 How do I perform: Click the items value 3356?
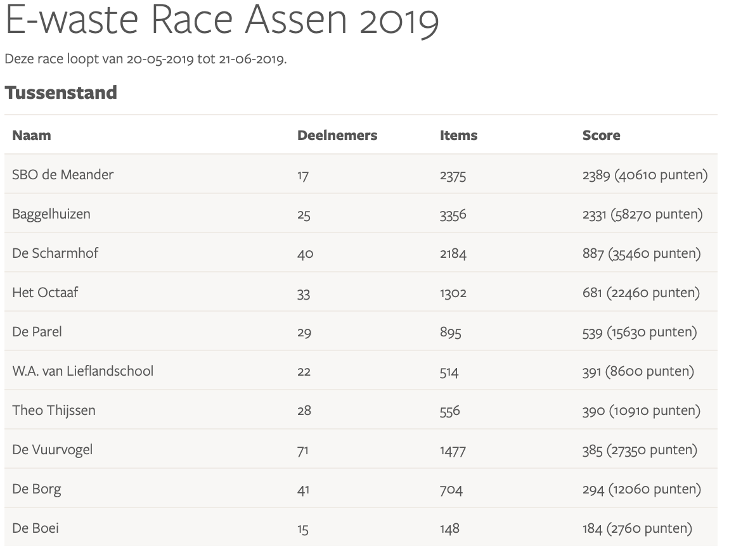[x=453, y=215]
